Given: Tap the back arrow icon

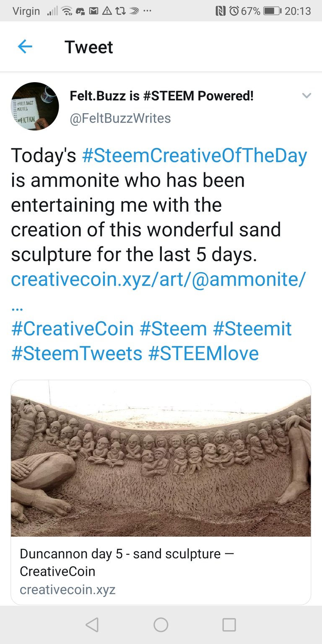Looking at the screenshot, I should coord(25,47).
